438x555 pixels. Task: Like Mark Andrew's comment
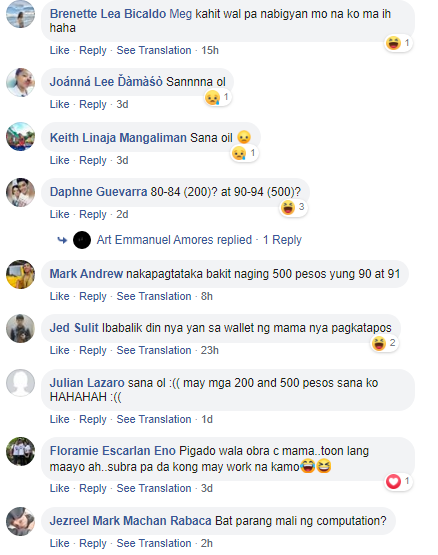pyautogui.click(x=59, y=296)
